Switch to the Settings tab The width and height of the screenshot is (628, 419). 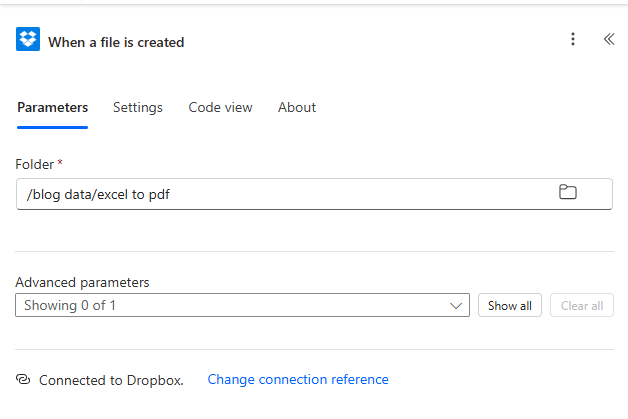(137, 108)
